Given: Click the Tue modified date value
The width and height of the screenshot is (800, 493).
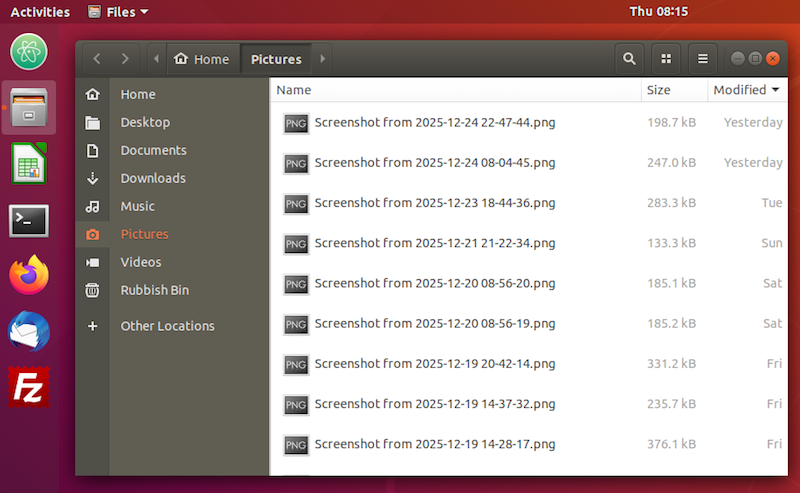Looking at the screenshot, I should (772, 203).
